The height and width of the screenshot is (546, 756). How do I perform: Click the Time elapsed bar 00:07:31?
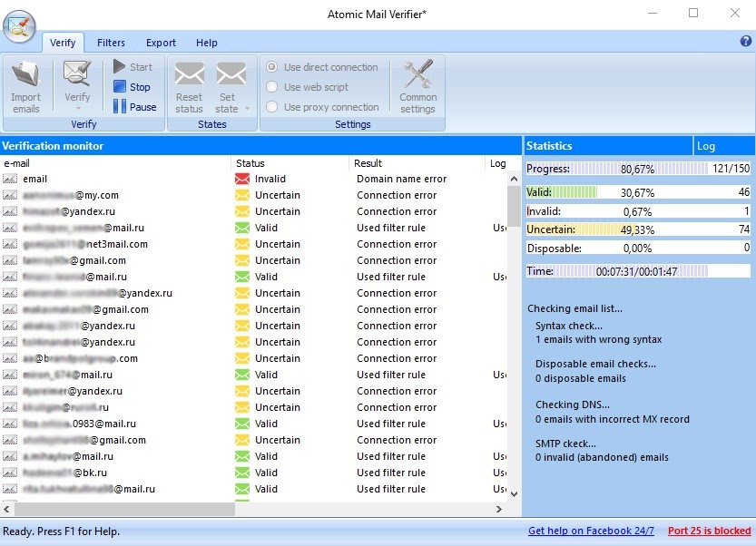(638, 271)
